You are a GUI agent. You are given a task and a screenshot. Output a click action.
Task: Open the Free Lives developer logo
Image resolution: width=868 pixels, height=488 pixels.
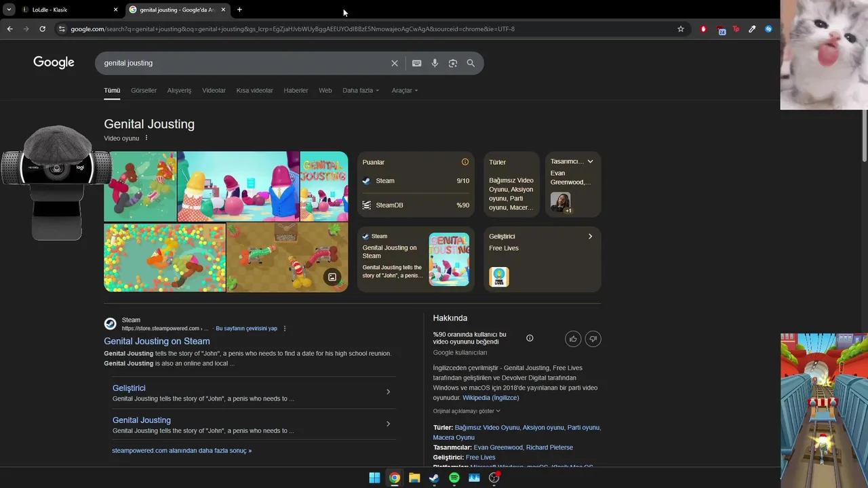tap(499, 277)
